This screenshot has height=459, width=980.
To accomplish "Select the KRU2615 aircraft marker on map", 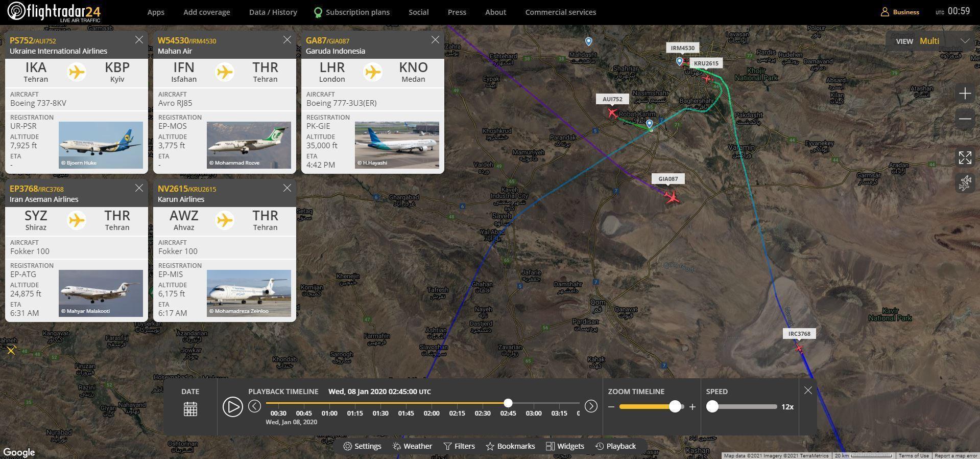I will tap(707, 79).
